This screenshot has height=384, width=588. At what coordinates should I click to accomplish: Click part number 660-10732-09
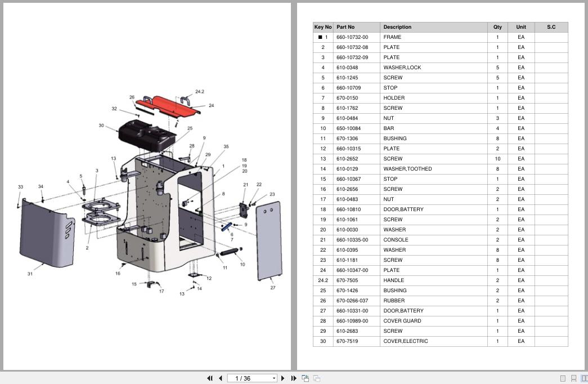pos(352,57)
